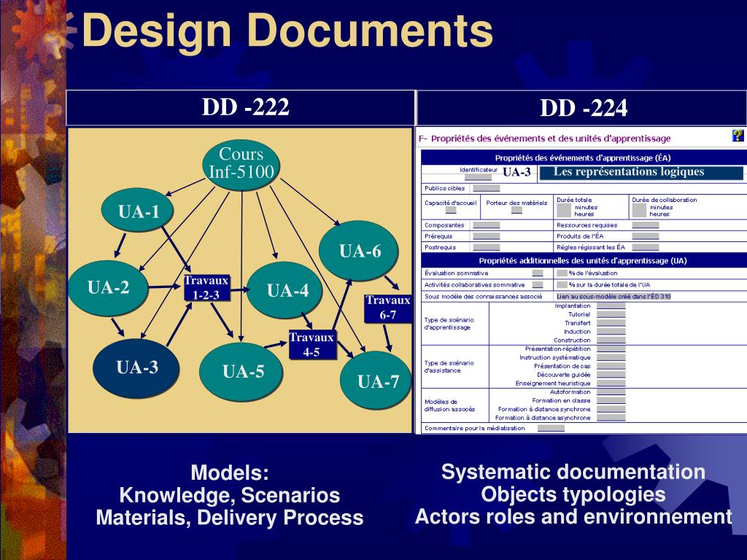Click the Identificateur input field
Viewport: 747px width, 560px height.
(x=478, y=176)
